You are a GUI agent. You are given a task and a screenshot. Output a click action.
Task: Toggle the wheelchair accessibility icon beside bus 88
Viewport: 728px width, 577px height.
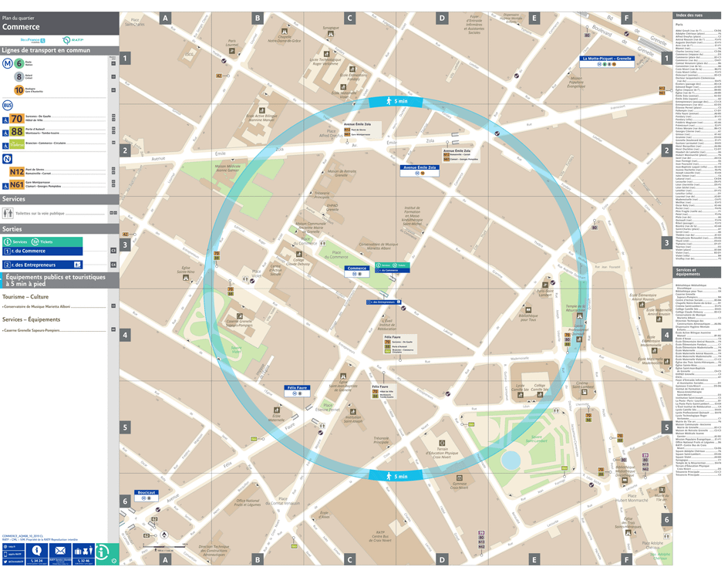6,133
